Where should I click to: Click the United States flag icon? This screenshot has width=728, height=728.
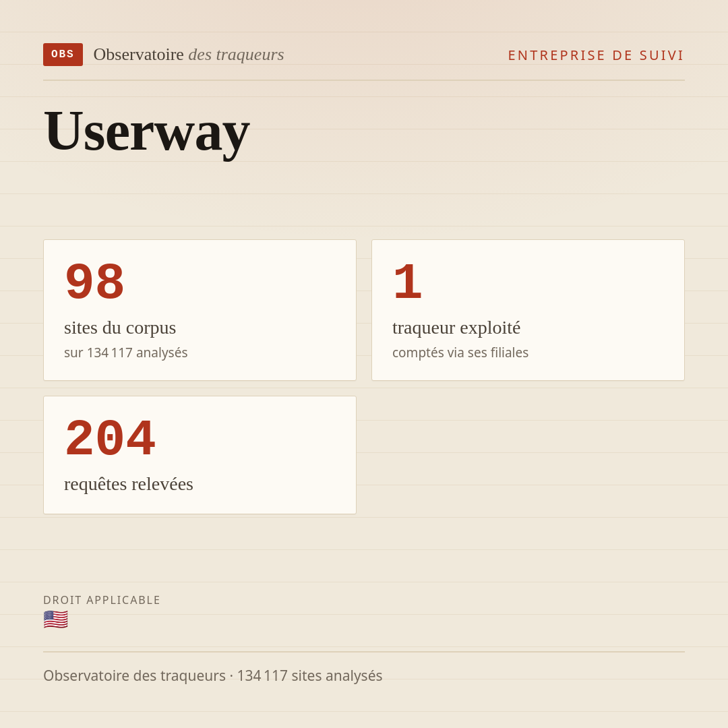pos(56,620)
